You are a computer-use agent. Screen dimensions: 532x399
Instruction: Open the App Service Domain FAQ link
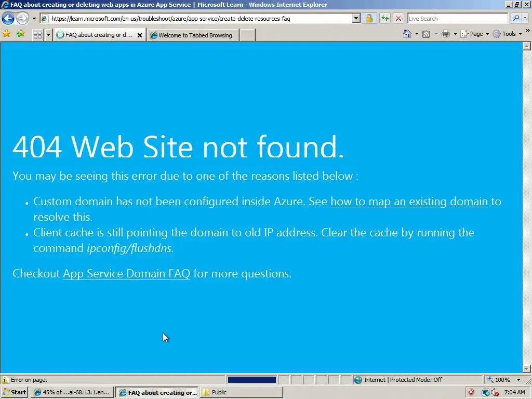click(127, 273)
